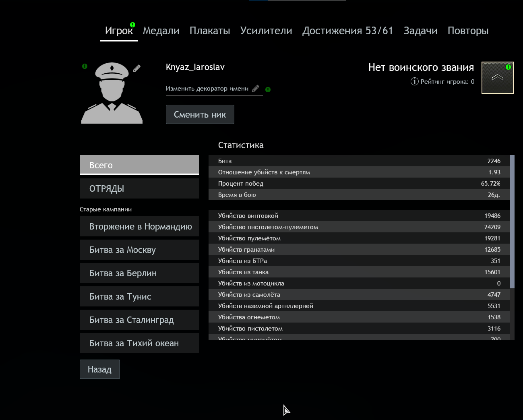Viewport: 523px width, 420px height.
Task: Click pencil icon beside name decorator
Action: click(256, 89)
